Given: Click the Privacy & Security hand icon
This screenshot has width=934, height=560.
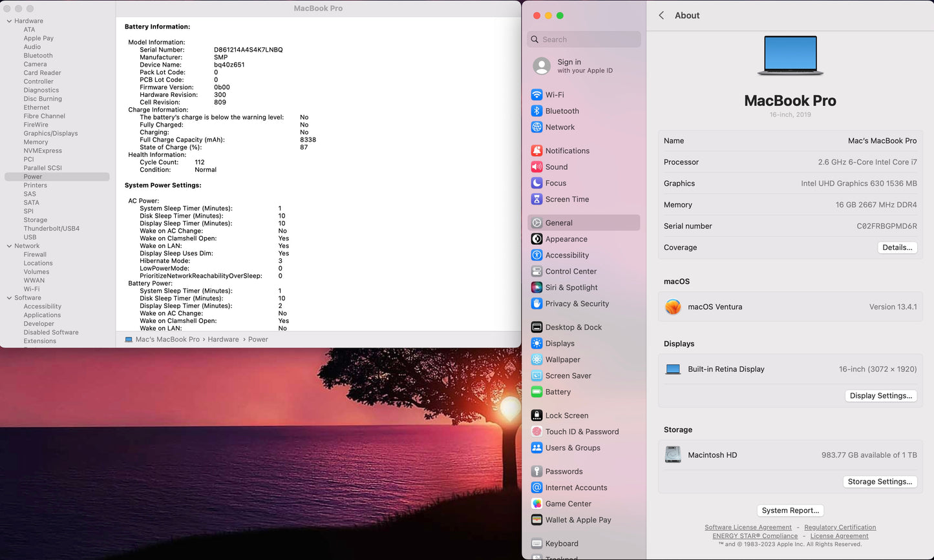Looking at the screenshot, I should click(x=536, y=304).
